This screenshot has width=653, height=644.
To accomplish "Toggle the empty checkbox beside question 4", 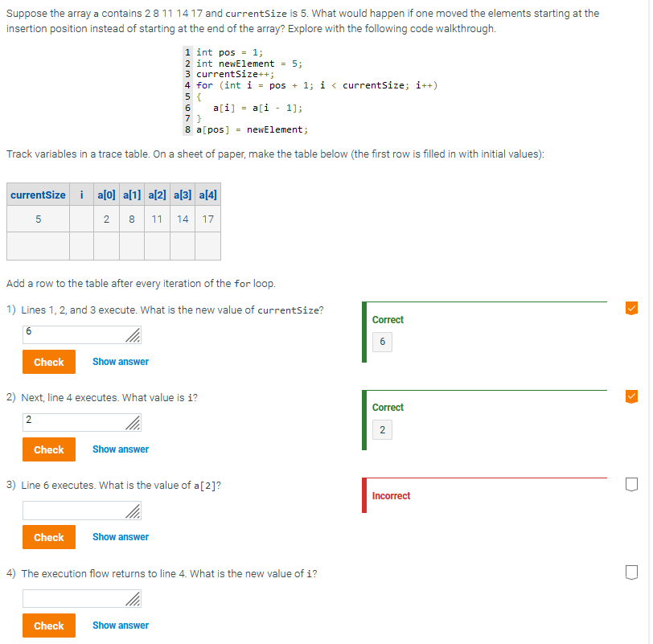I will click(x=631, y=572).
